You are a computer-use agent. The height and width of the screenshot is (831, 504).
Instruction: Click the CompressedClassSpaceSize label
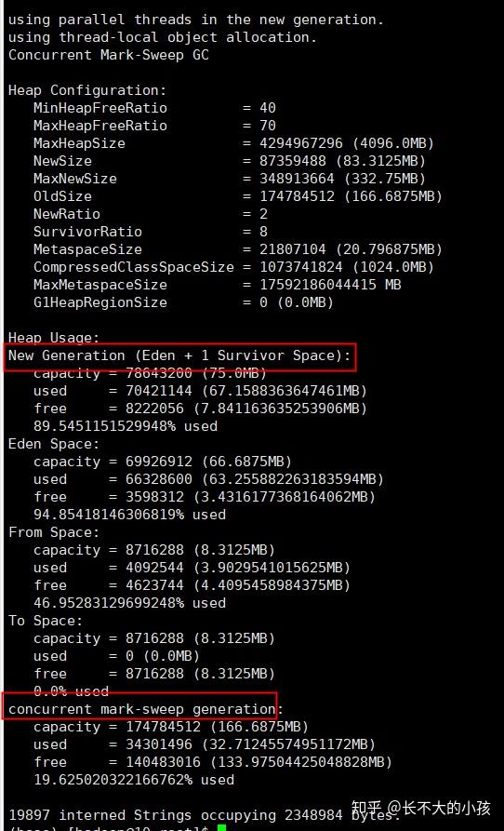tap(133, 267)
